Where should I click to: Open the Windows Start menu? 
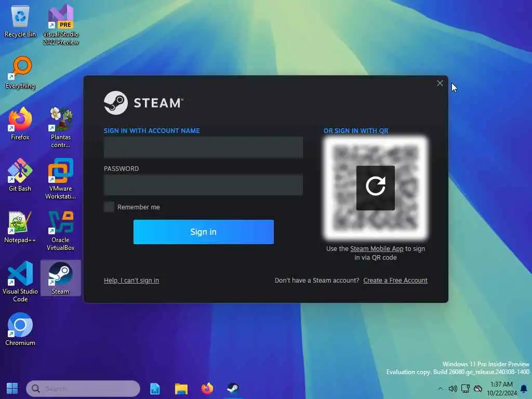12,388
